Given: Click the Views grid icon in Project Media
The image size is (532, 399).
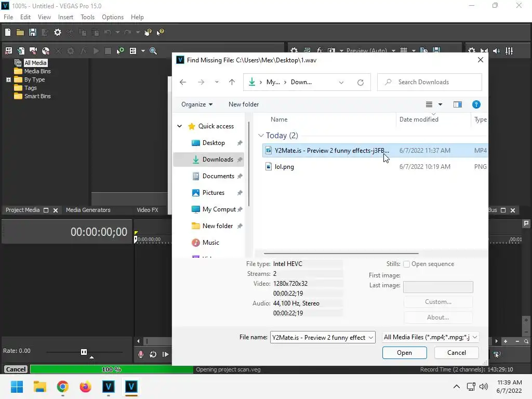Looking at the screenshot, I should click(133, 51).
